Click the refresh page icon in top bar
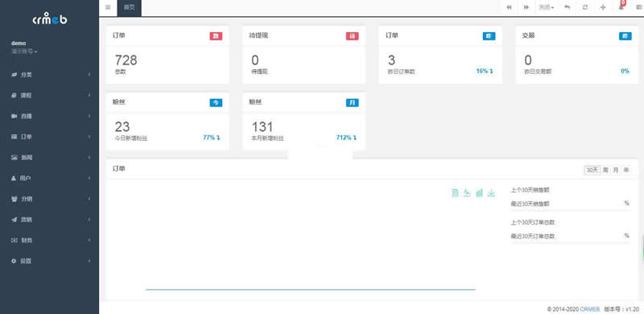This screenshot has height=314, width=644. [585, 7]
